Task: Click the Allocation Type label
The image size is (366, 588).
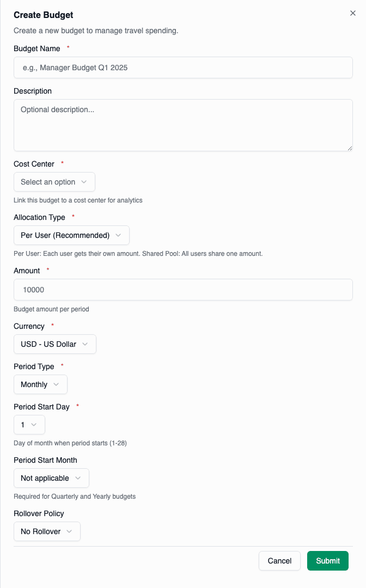Action: (39, 217)
